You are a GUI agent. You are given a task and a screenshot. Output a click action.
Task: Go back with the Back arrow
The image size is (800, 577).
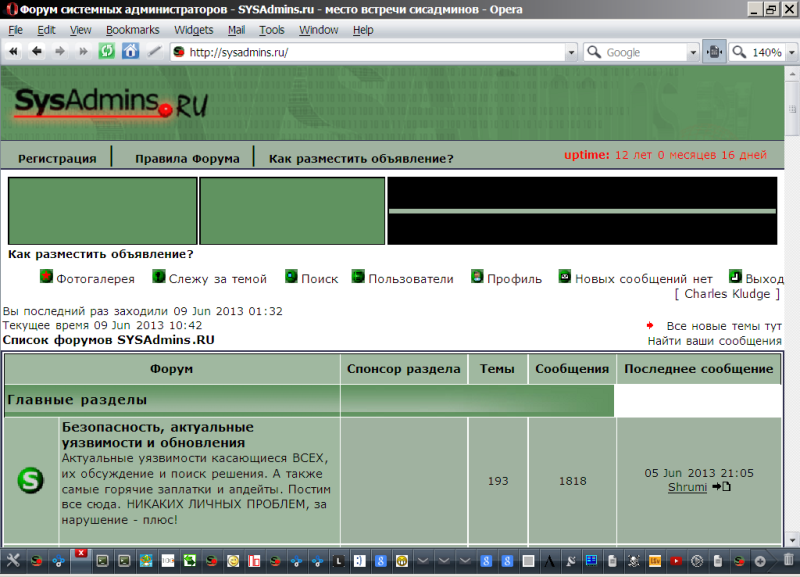(x=37, y=52)
